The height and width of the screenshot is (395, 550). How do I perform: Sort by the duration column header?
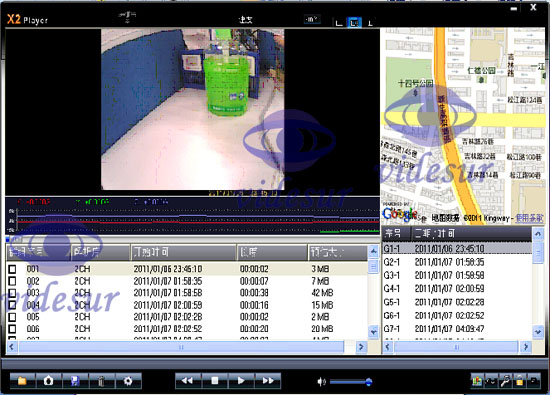pyautogui.click(x=272, y=253)
